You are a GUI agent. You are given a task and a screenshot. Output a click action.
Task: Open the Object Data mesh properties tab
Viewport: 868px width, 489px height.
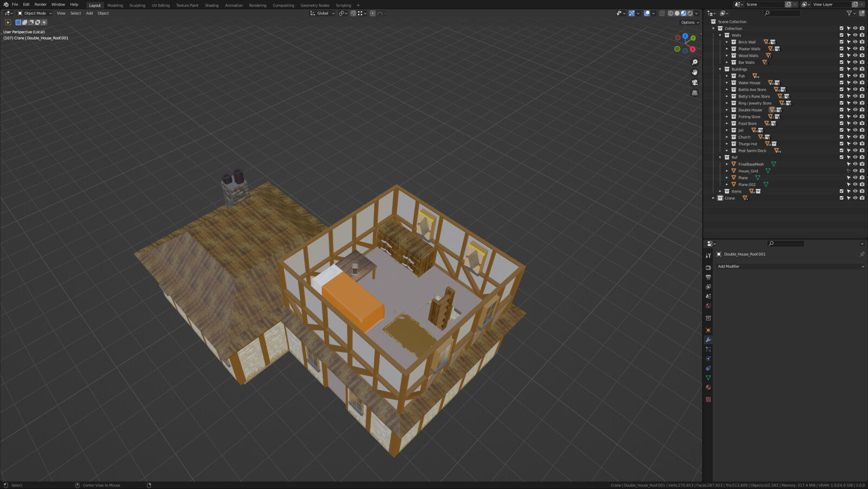(708, 378)
